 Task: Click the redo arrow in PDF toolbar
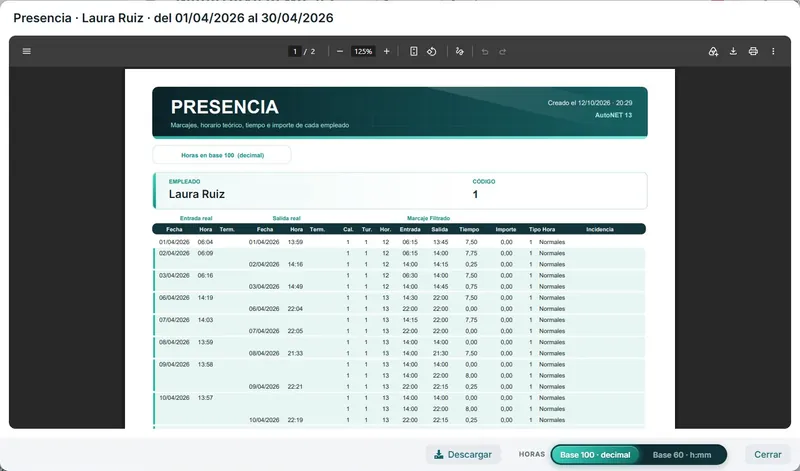503,52
